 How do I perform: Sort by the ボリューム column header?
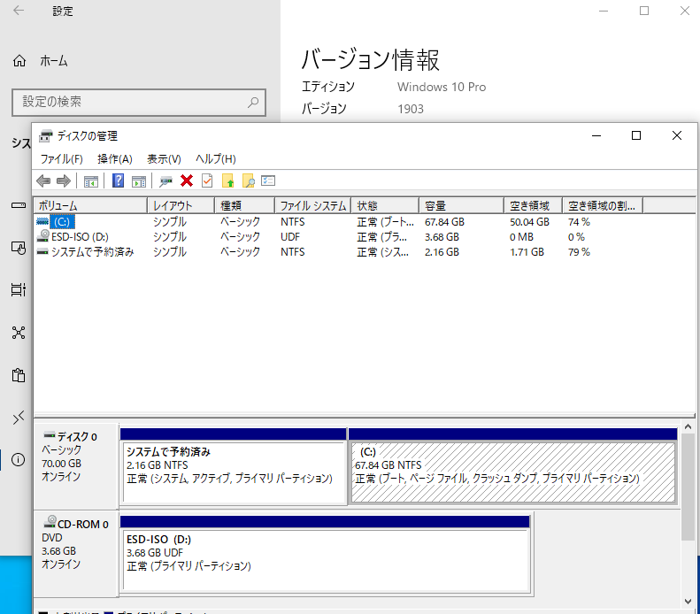pyautogui.click(x=90, y=206)
